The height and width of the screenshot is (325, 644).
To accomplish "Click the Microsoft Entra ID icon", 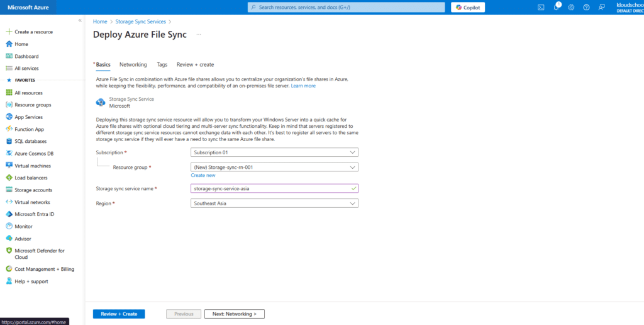I will pos(9,214).
